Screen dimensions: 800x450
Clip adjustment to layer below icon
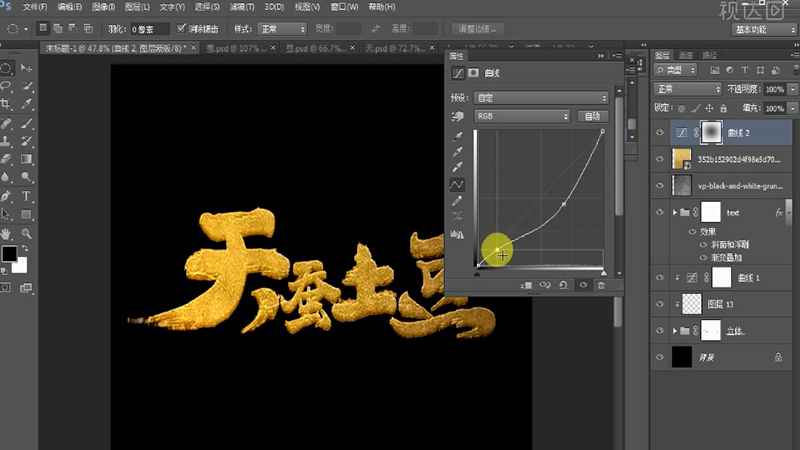tap(527, 285)
